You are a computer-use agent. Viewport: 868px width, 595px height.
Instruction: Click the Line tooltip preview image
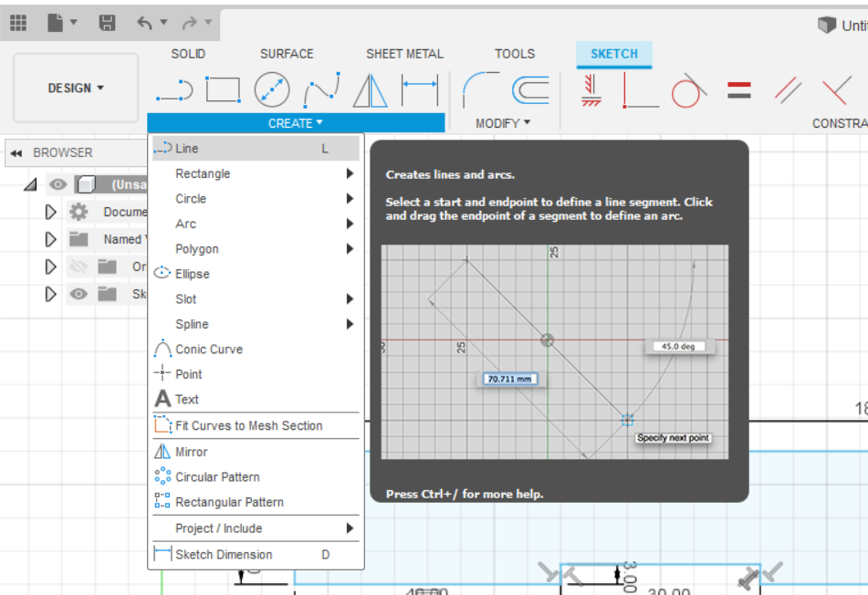(555, 352)
